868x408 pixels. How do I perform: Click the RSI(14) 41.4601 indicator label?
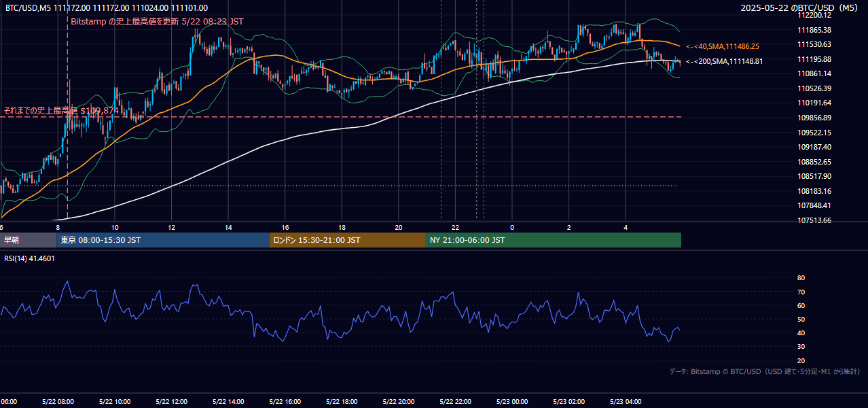click(30, 258)
